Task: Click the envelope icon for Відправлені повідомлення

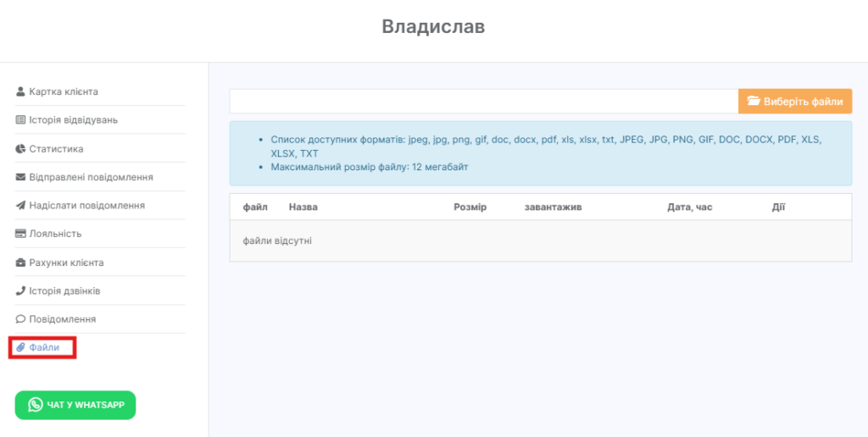Action: [21, 178]
